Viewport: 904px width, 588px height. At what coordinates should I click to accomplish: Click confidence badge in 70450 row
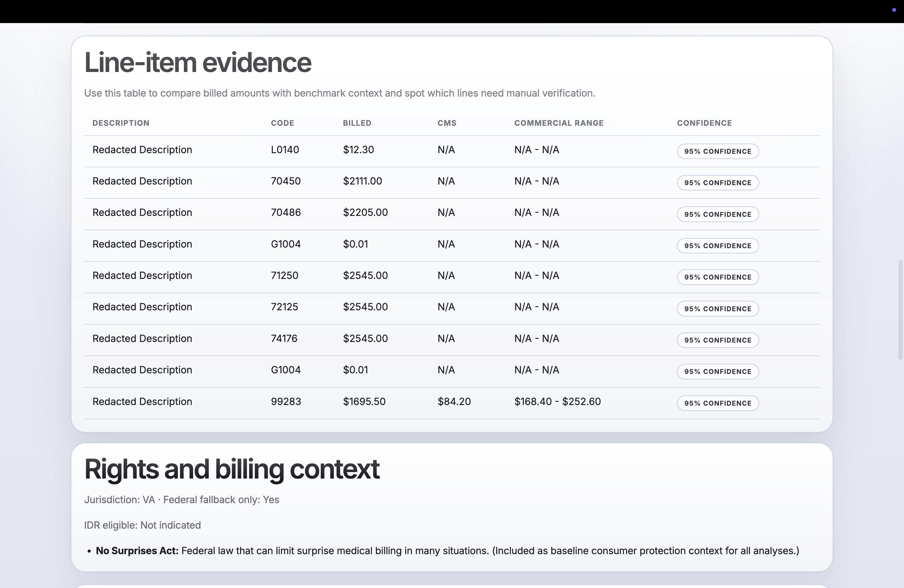tap(717, 183)
